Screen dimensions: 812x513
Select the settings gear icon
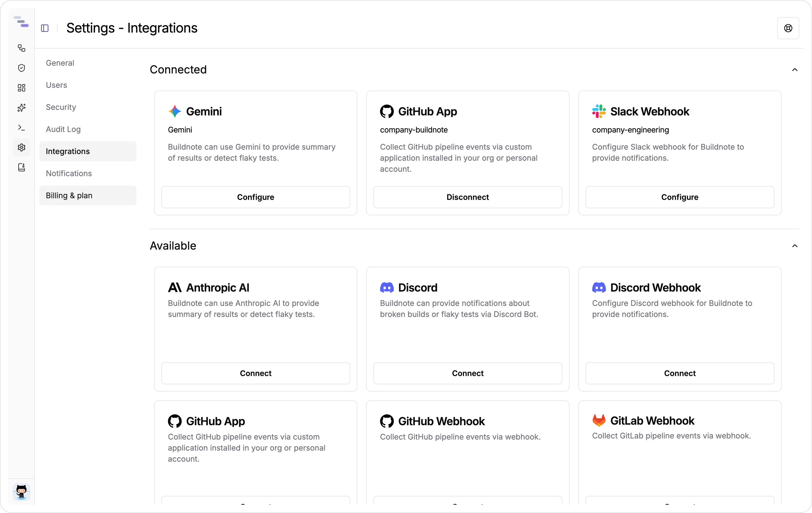tap(22, 148)
